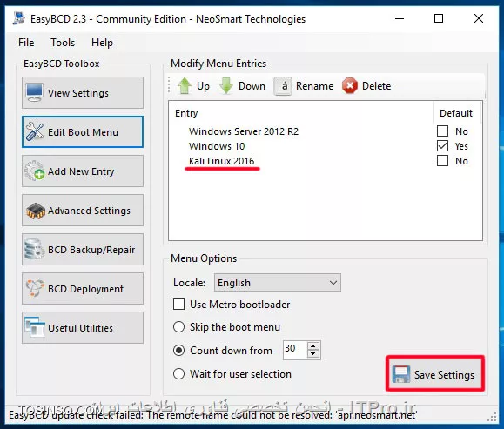
Task: Set Windows Server 2012 R2 as default
Action: [x=442, y=131]
